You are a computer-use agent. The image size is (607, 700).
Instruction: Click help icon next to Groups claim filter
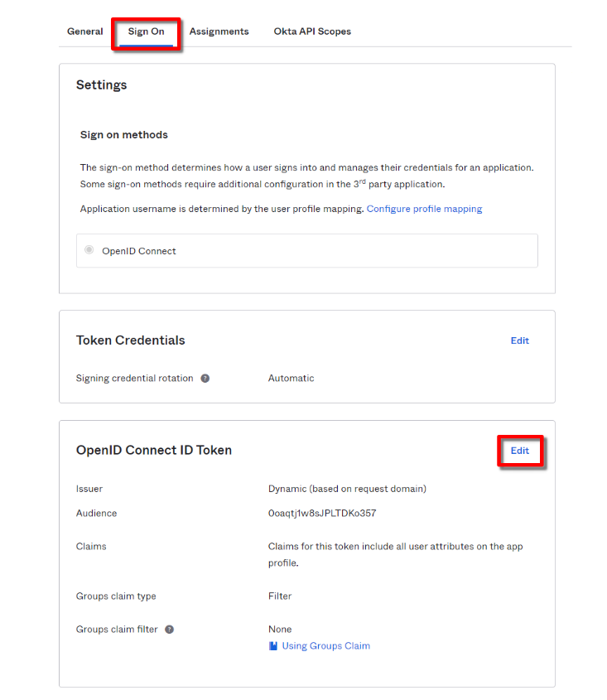(x=170, y=630)
